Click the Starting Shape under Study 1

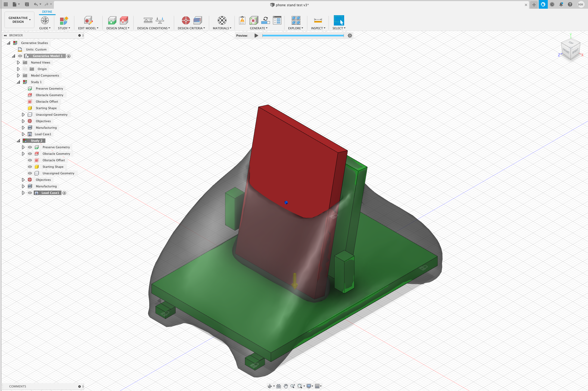click(x=46, y=108)
